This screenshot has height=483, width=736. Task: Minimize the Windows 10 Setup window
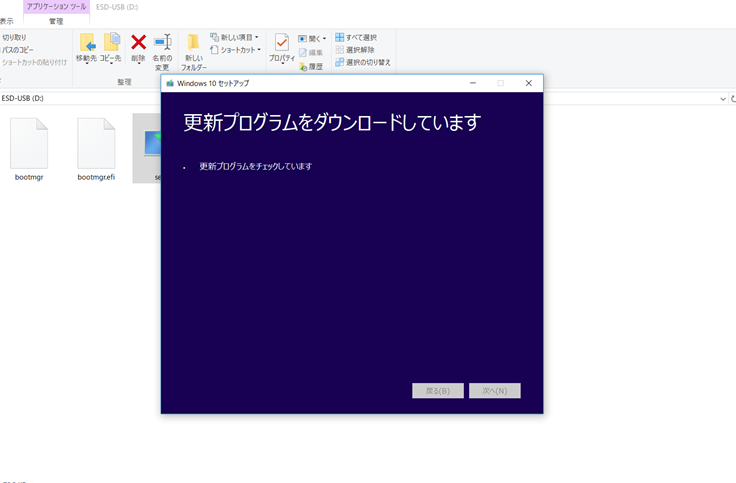473,83
